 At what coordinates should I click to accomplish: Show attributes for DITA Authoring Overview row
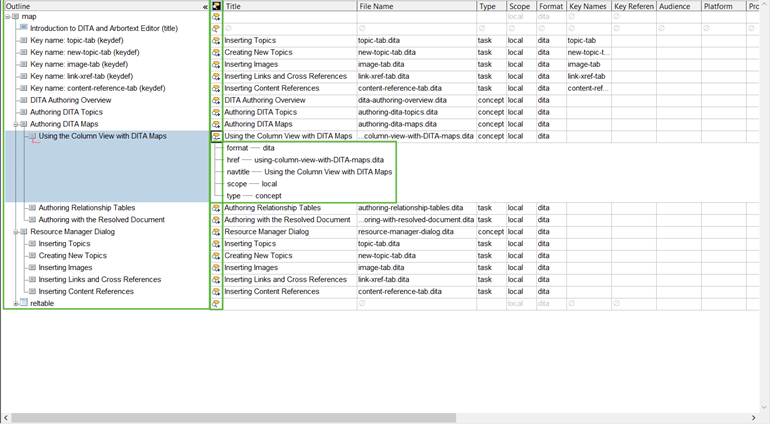(x=216, y=100)
